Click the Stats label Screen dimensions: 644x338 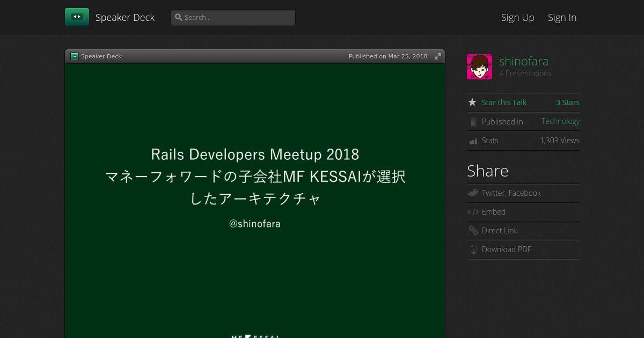click(x=490, y=141)
